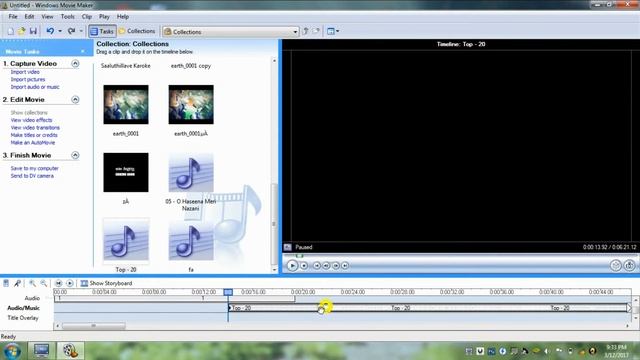Open the Redo history dropdown arrow
This screenshot has width=640, height=360.
tap(81, 31)
